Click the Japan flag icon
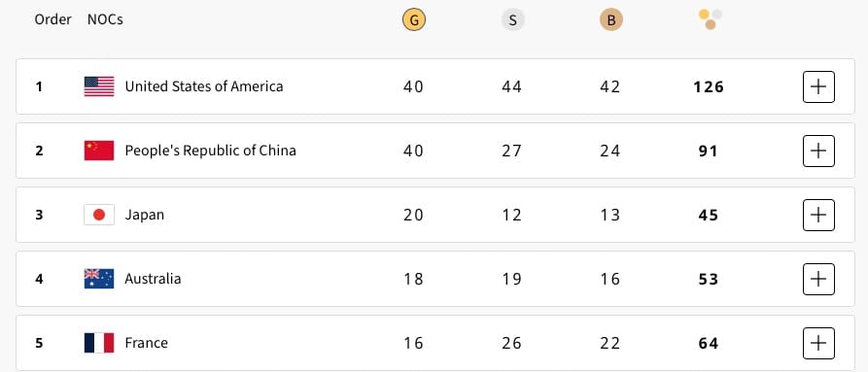This screenshot has height=372, width=868. pyautogui.click(x=99, y=215)
